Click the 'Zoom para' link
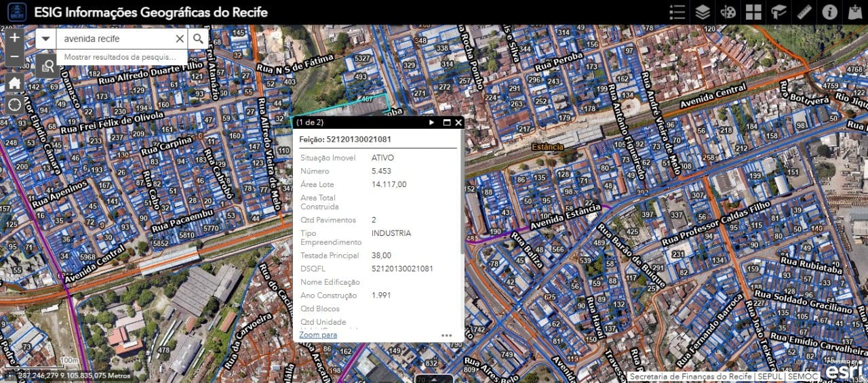Screen dimensions: 868x383 (x=318, y=335)
